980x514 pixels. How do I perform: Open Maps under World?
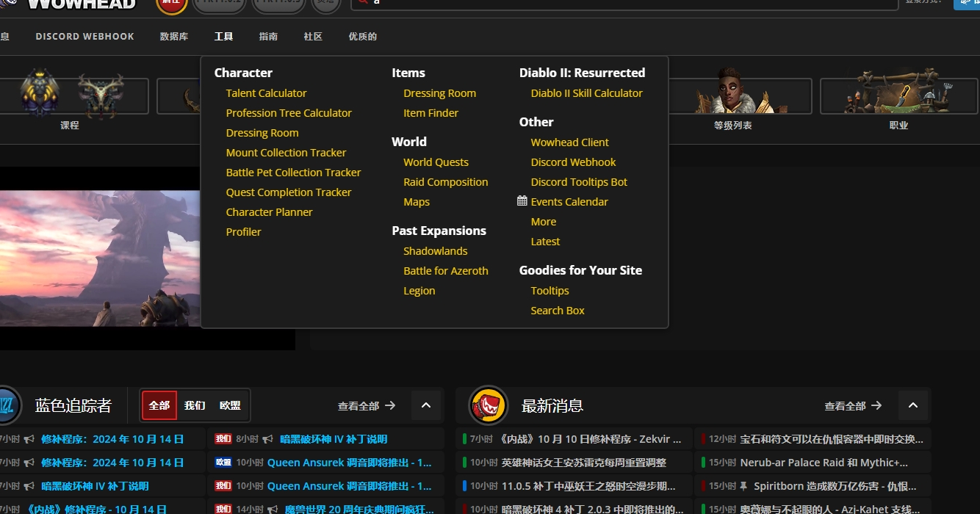[417, 202]
